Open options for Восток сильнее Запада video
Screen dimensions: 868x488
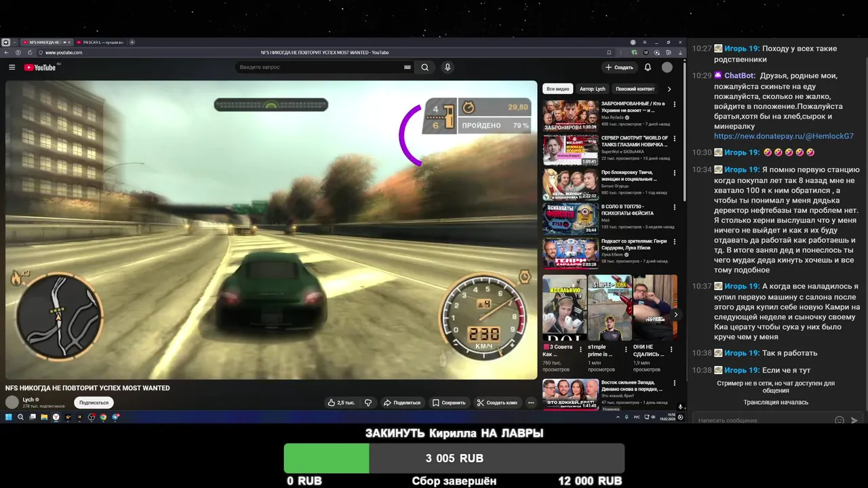tap(674, 383)
